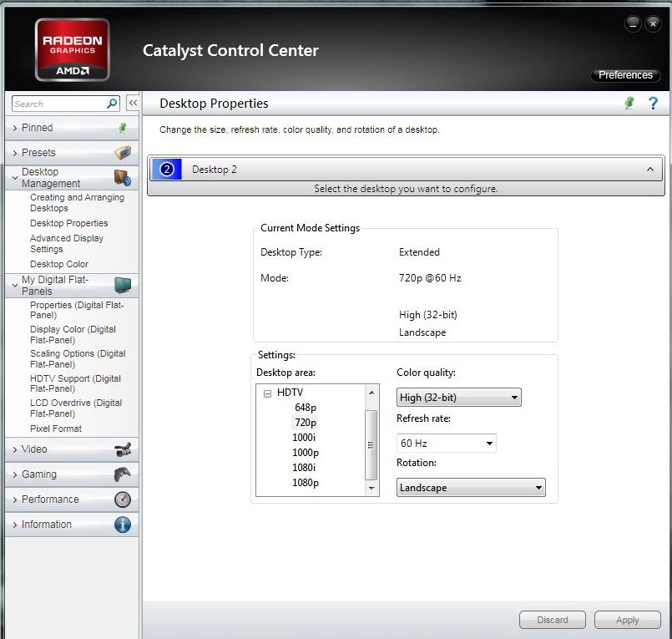Viewport: 672px width, 639px height.
Task: Open the Refresh rate 60 Hz dropdown
Action: (446, 443)
